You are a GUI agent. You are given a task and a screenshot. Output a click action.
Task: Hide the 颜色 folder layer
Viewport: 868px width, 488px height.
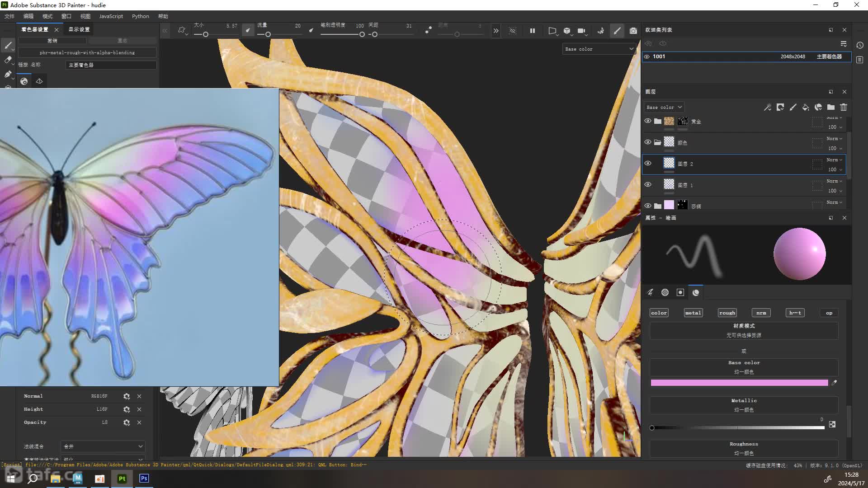[x=648, y=142]
